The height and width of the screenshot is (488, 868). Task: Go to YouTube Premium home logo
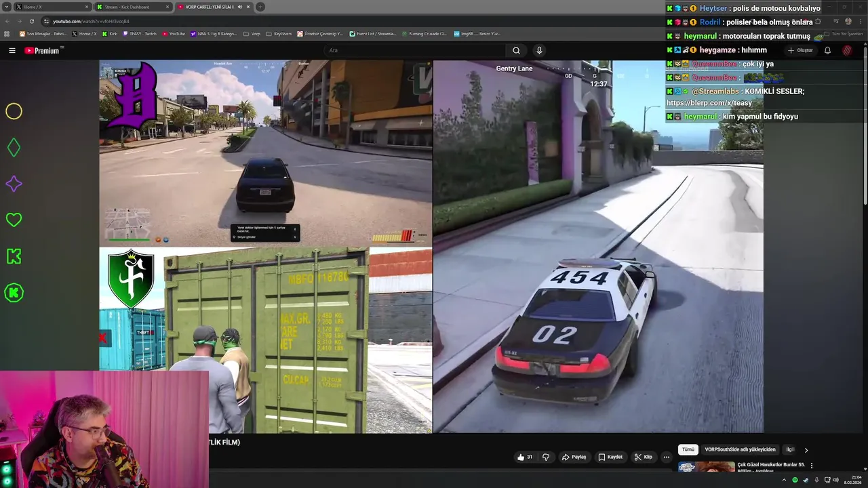pyautogui.click(x=42, y=50)
